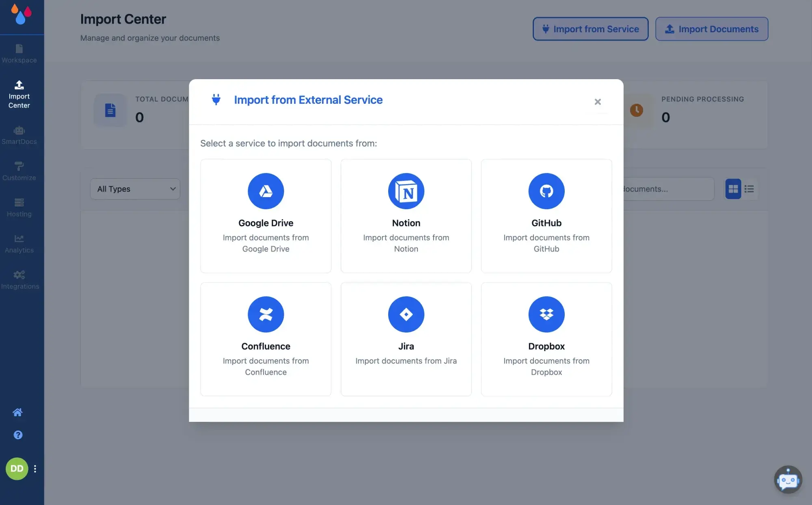Click the home icon in sidebar
The width and height of the screenshot is (812, 505).
(x=17, y=413)
